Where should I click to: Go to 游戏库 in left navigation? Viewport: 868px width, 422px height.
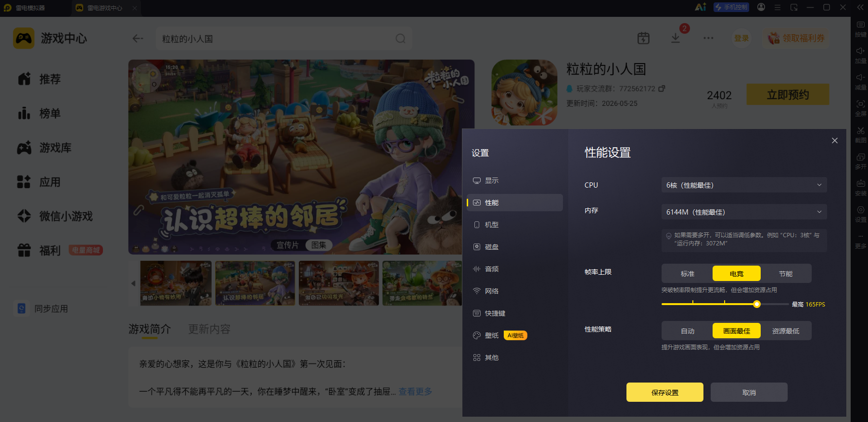44,148
